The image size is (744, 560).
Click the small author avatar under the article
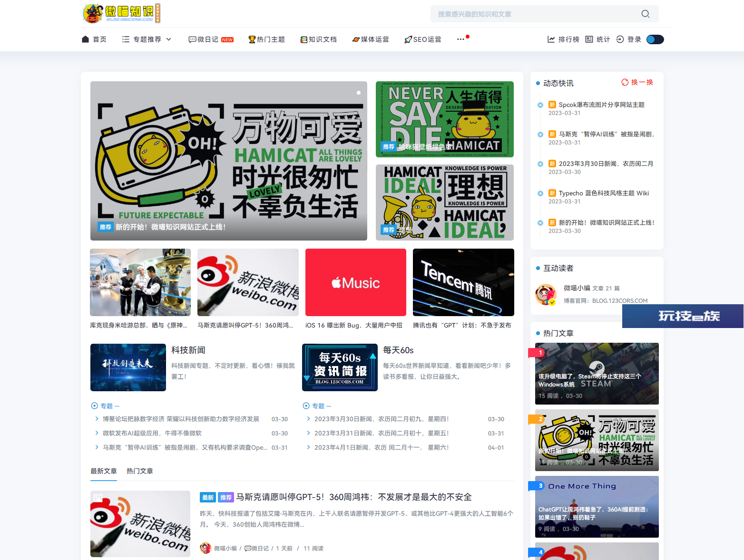(206, 548)
